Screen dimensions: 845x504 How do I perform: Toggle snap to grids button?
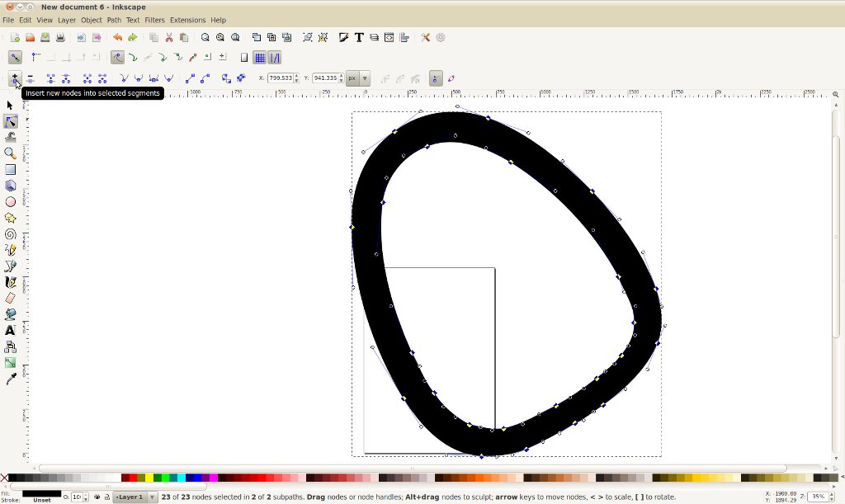tap(260, 58)
